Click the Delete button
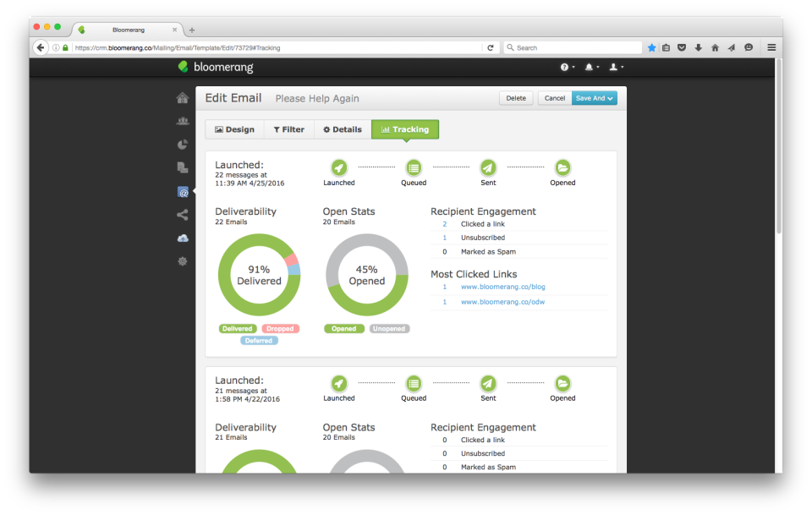This screenshot has height=515, width=812. (x=516, y=98)
